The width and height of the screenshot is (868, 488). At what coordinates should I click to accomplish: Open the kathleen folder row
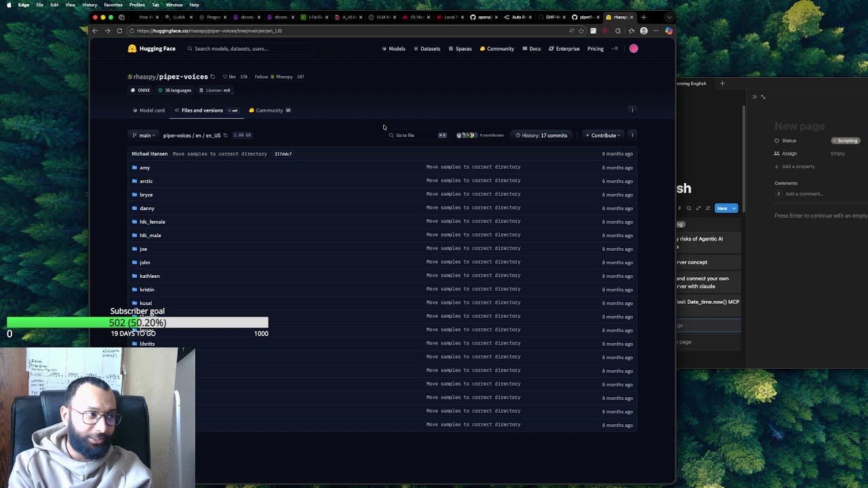point(383,276)
